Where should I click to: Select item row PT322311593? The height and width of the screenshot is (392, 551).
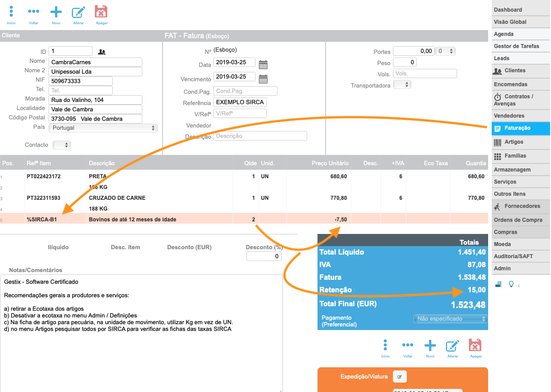point(244,198)
